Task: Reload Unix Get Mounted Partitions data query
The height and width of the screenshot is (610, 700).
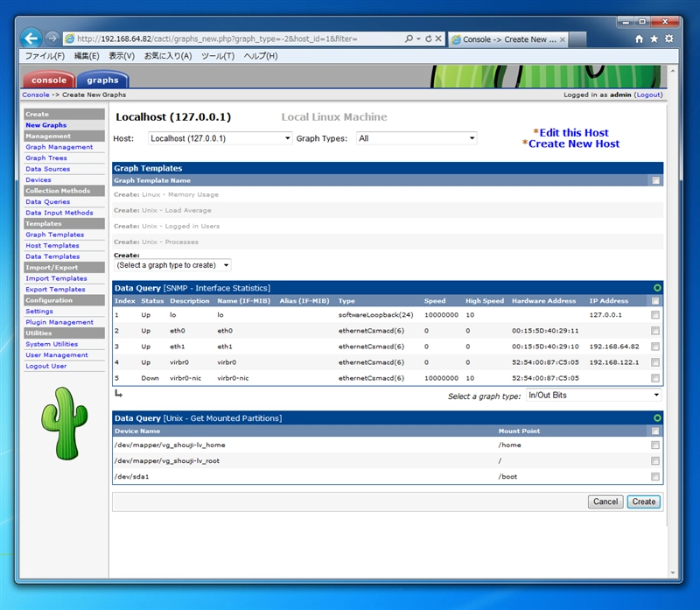Action: point(657,418)
